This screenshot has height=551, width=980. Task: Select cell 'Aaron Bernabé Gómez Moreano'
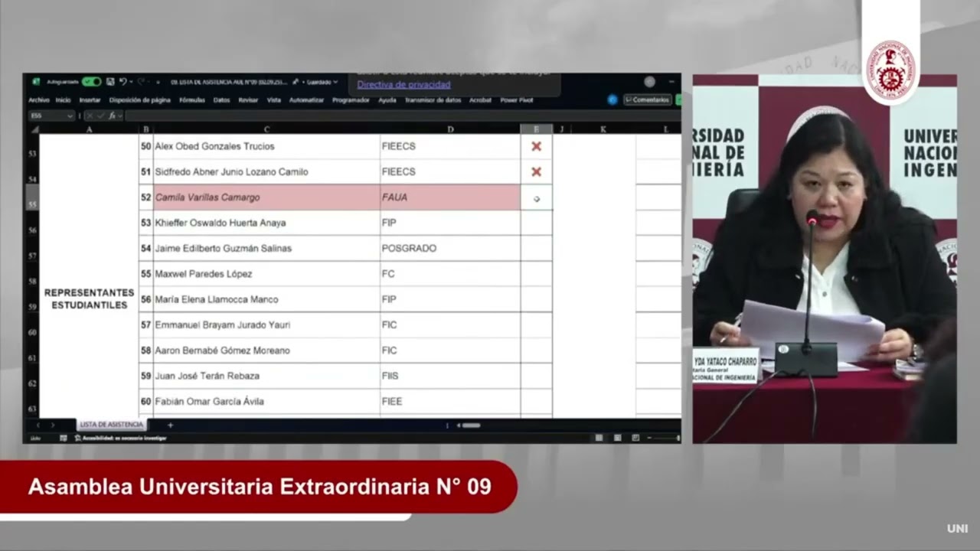(266, 350)
